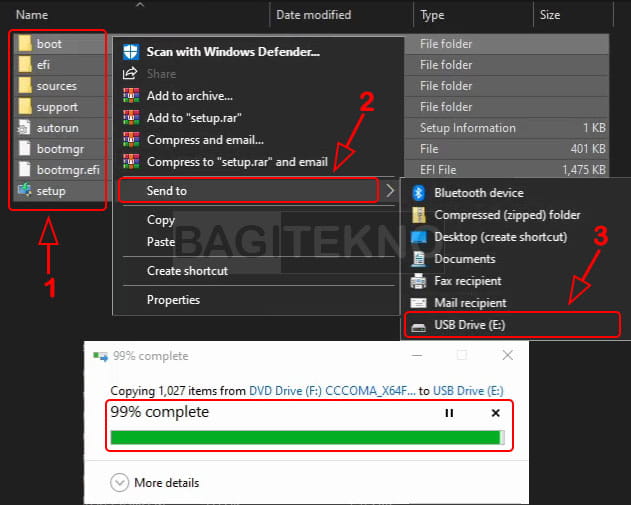Click the "1,475 KB" size cell
Screen dimensions: 631x505
point(584,170)
